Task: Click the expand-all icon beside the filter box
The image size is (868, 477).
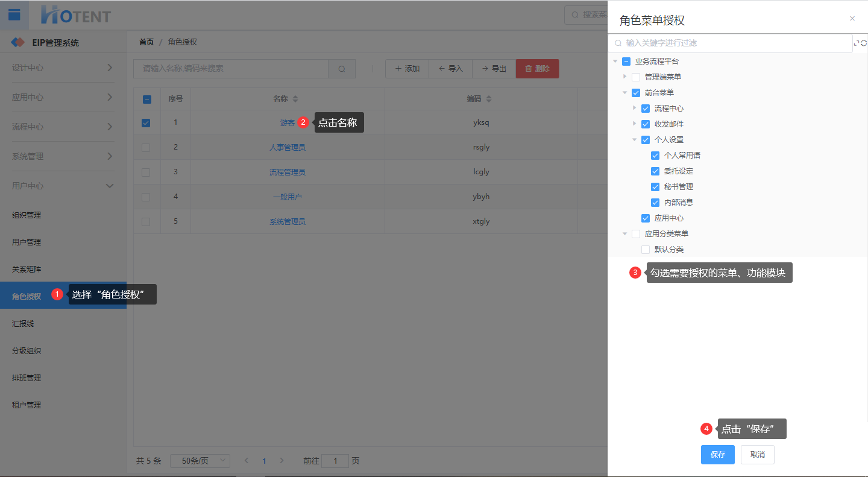Action: (x=857, y=43)
